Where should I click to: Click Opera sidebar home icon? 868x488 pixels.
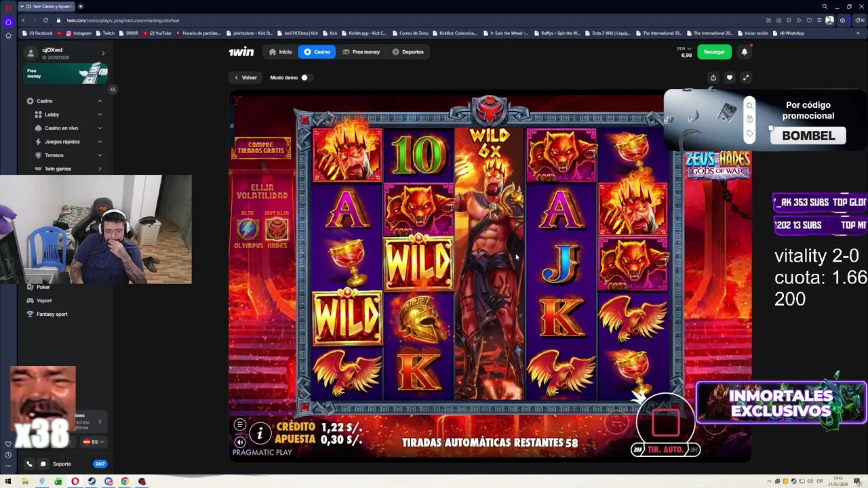8,22
